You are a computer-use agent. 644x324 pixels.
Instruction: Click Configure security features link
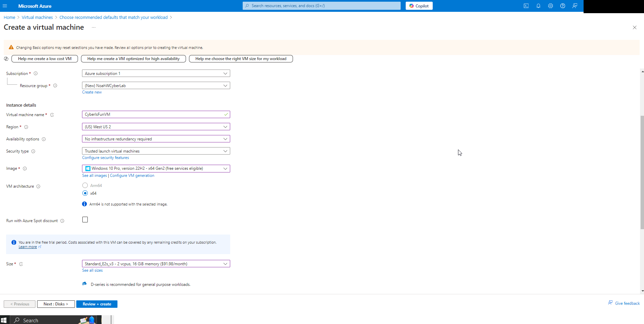105,158
